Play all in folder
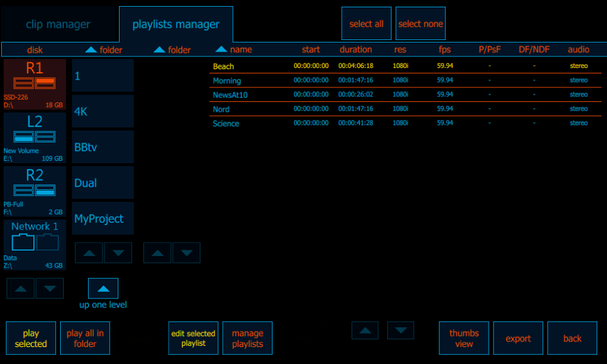Screen dimensions: 607x364 85,338
